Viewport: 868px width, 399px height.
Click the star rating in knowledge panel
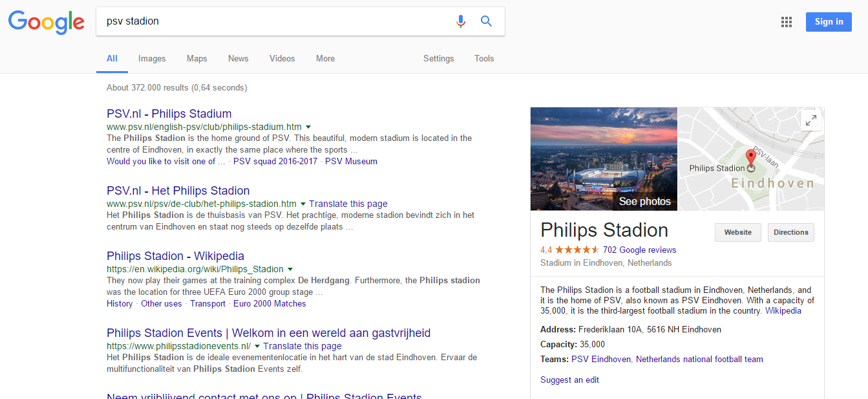577,250
